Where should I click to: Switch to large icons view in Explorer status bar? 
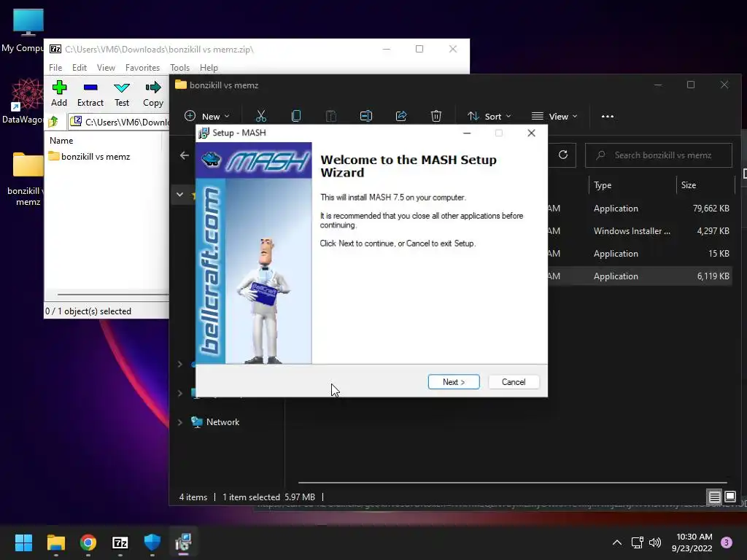(729, 497)
